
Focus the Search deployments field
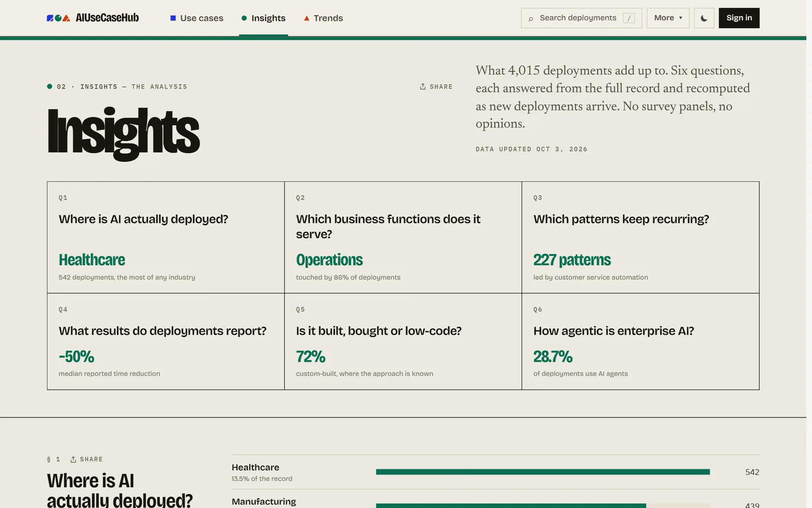(581, 18)
